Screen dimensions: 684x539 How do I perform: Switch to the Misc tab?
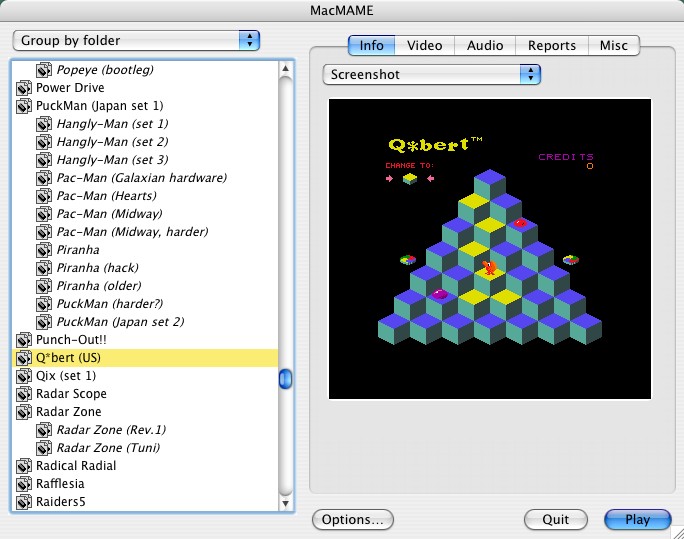614,45
